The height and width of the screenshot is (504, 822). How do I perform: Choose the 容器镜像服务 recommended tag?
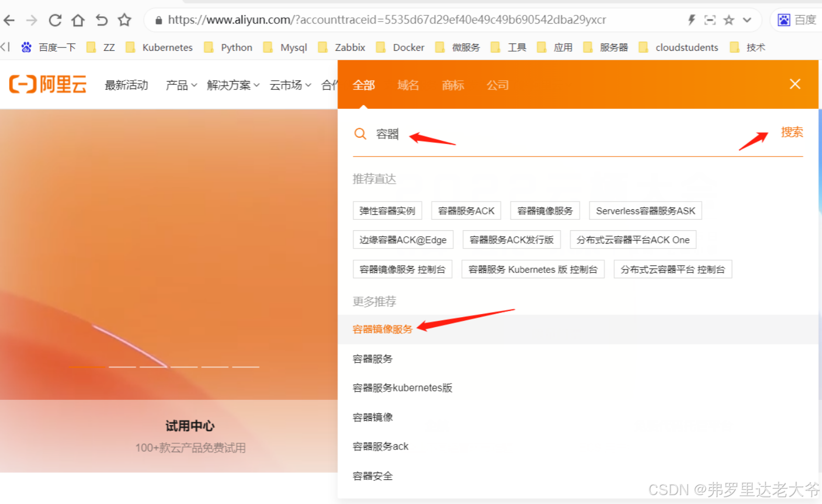[545, 211]
